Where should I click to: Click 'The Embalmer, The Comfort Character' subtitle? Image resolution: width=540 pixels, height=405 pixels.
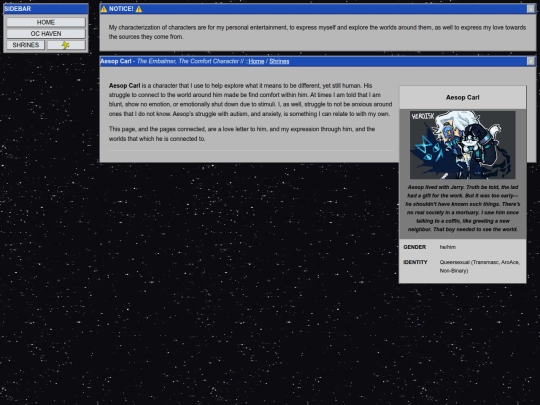(188, 61)
